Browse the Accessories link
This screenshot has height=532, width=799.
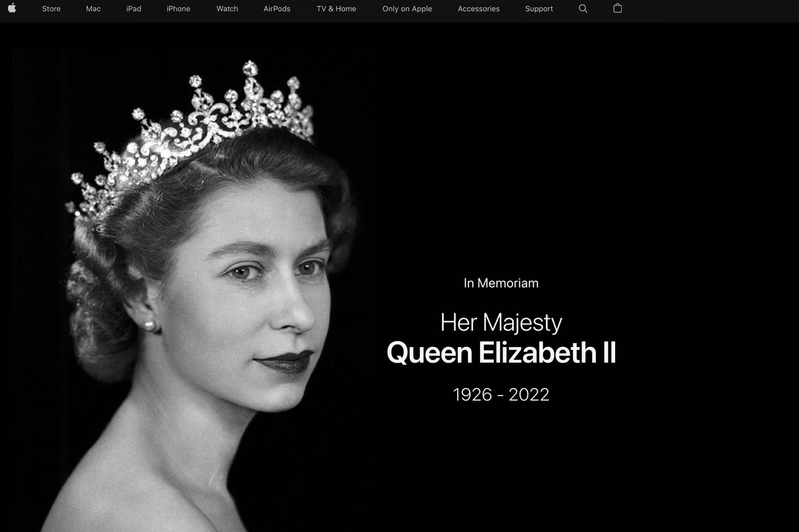point(478,9)
